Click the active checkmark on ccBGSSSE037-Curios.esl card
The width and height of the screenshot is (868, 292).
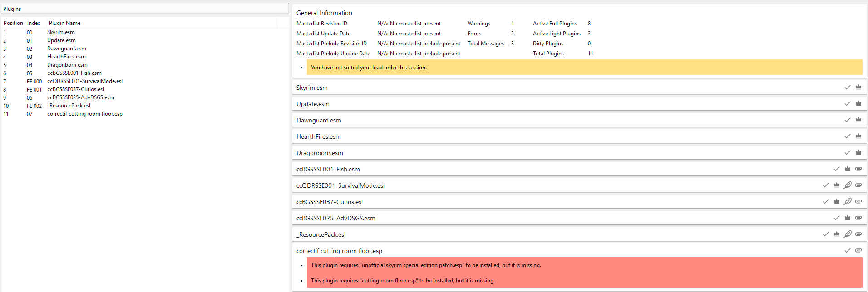pos(826,201)
